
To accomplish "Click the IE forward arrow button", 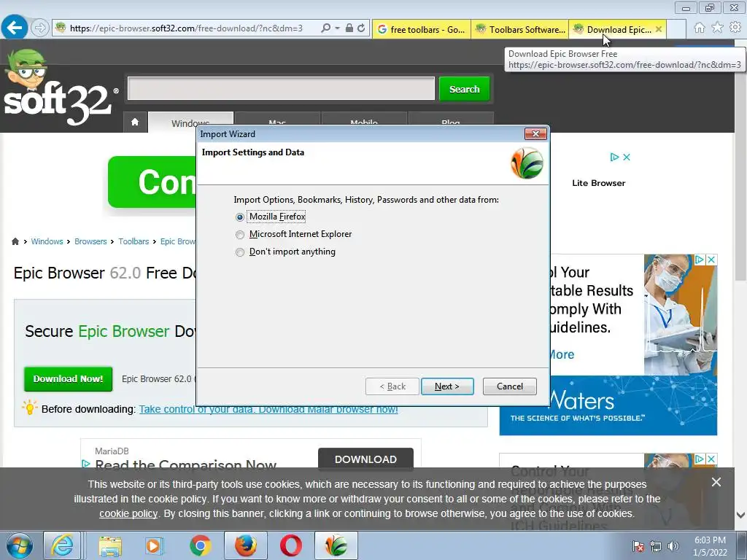I will pos(40,28).
